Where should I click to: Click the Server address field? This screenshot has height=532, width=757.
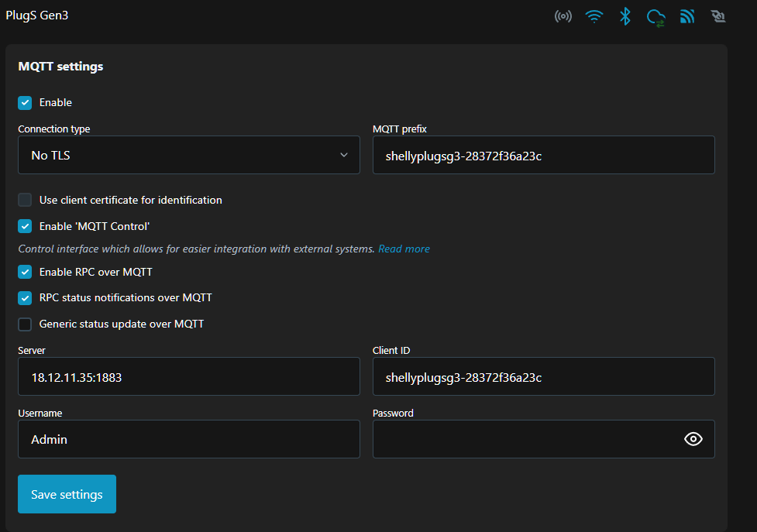189,376
